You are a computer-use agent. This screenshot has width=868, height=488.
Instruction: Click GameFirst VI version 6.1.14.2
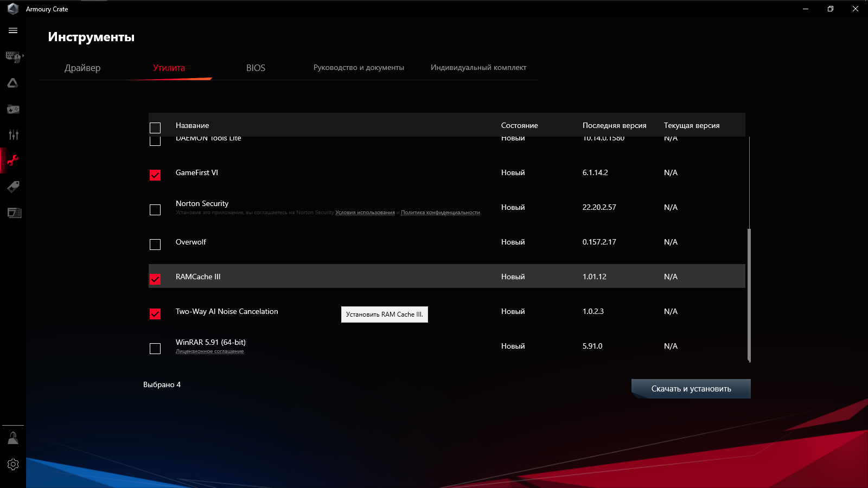(x=595, y=172)
